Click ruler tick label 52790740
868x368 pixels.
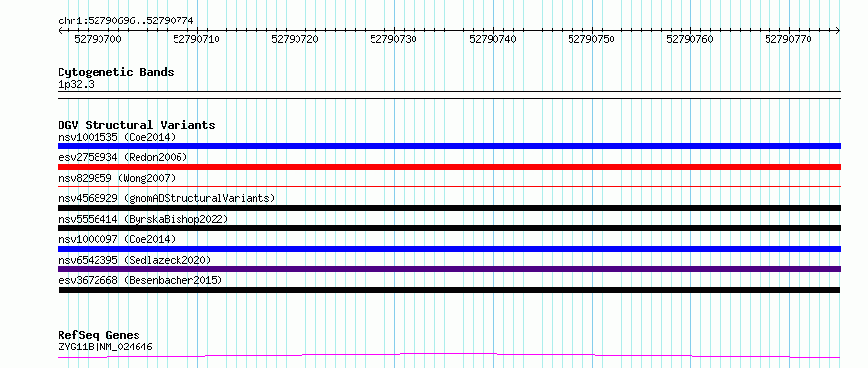pos(493,39)
